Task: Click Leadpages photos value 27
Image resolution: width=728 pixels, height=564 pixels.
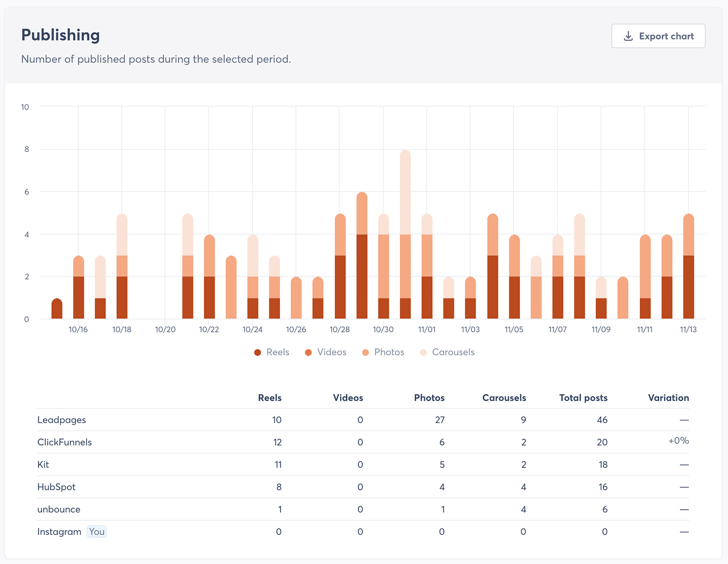Action: [x=440, y=420]
